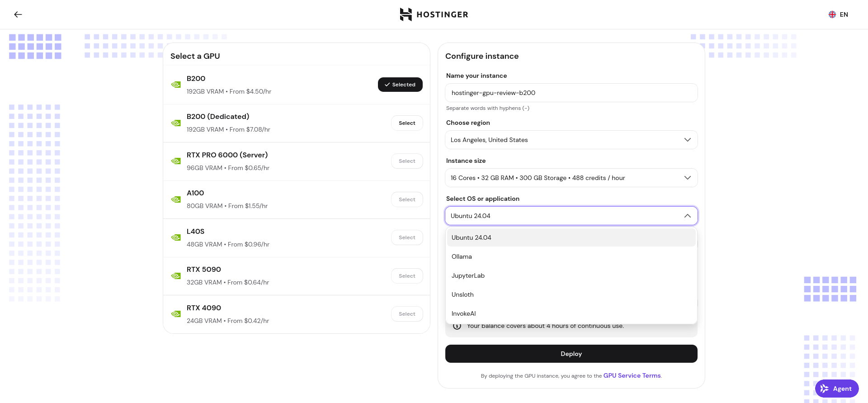This screenshot has width=868, height=403.
Task: Select the RTX 4090 GPU
Action: tap(407, 314)
